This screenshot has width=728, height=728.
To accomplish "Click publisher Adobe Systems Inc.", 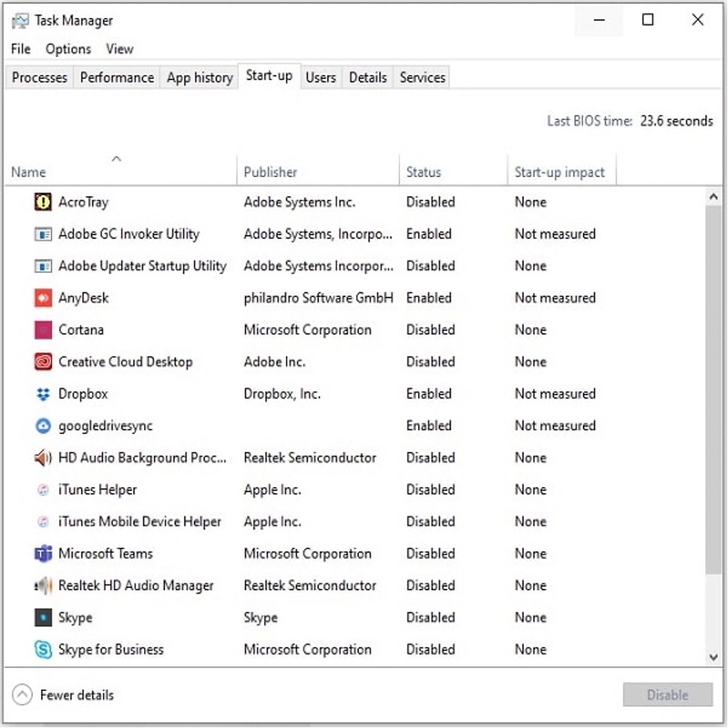I will (300, 202).
